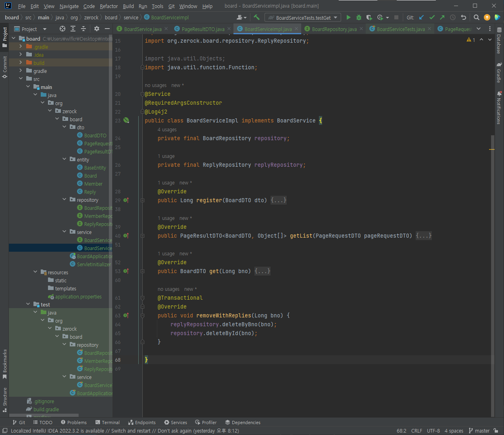Open Project panel gear options
Screen dimensions: 504x435
coord(97,29)
